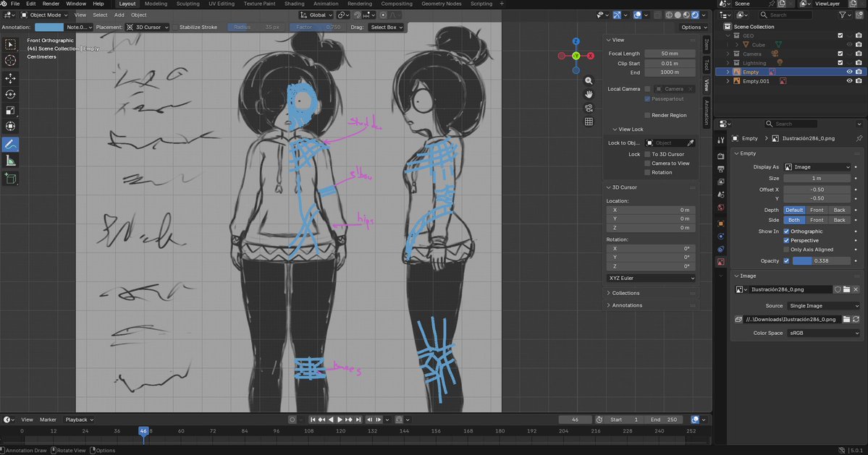Open the Object Mode dropdown
The width and height of the screenshot is (868, 455).
coord(44,15)
